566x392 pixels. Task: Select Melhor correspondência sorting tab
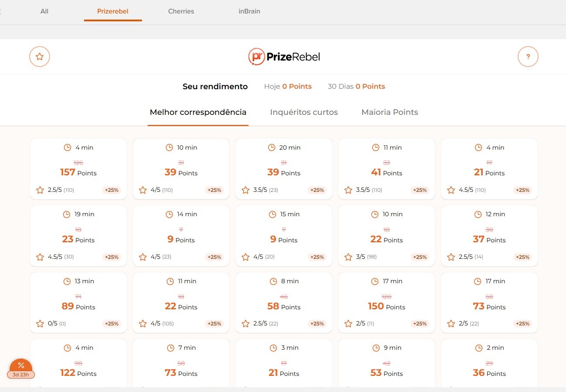tap(198, 112)
